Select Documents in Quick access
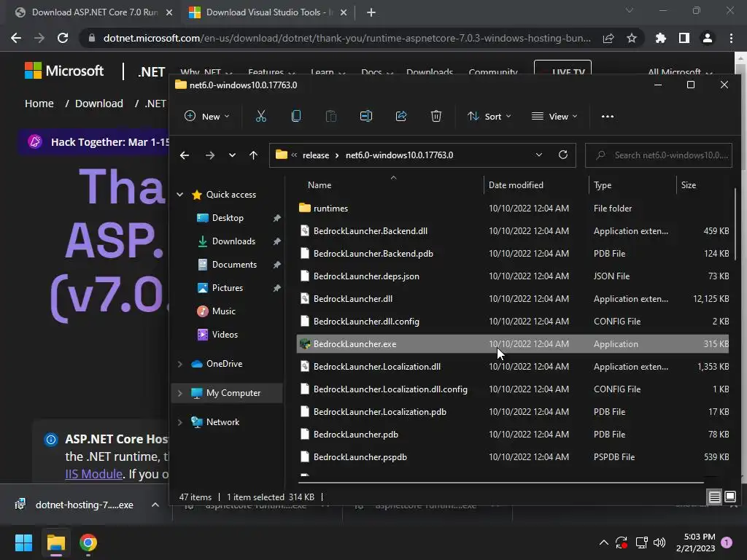Screen dimensions: 747x560 coord(234,264)
